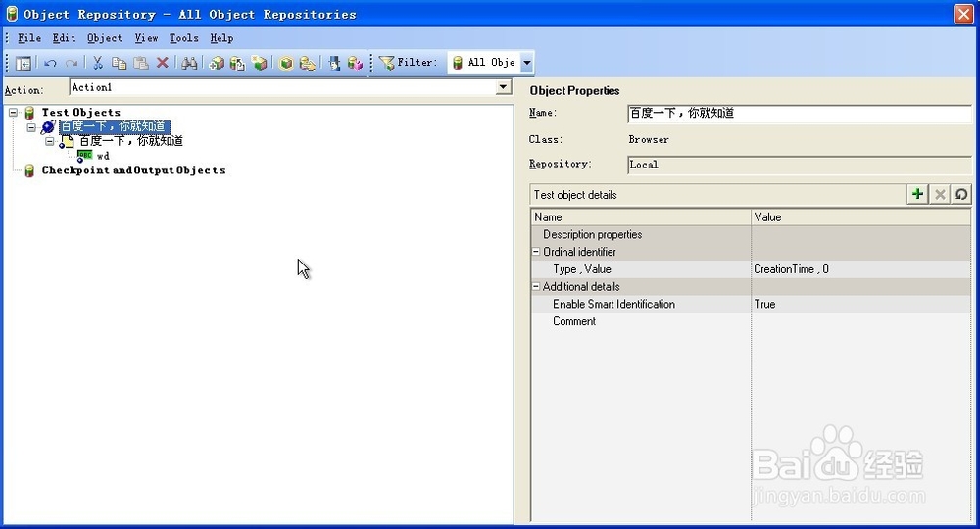Click the circular restore defaults icon

pyautogui.click(x=961, y=194)
